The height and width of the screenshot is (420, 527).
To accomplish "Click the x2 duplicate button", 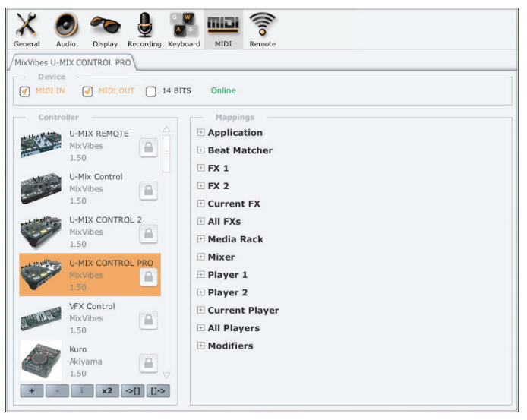I will pyautogui.click(x=107, y=390).
